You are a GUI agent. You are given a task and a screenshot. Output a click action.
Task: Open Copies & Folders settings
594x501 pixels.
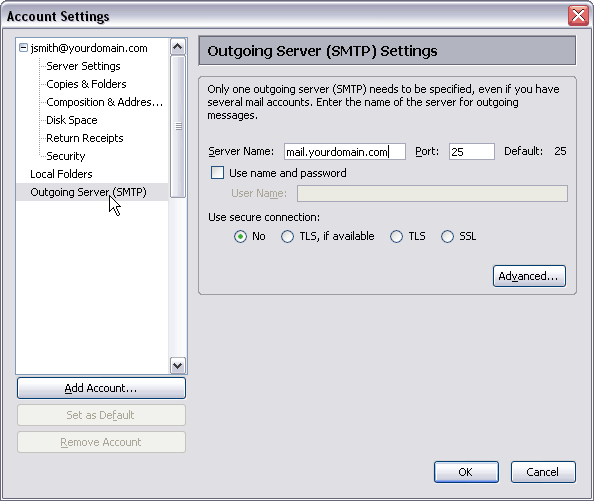(86, 84)
